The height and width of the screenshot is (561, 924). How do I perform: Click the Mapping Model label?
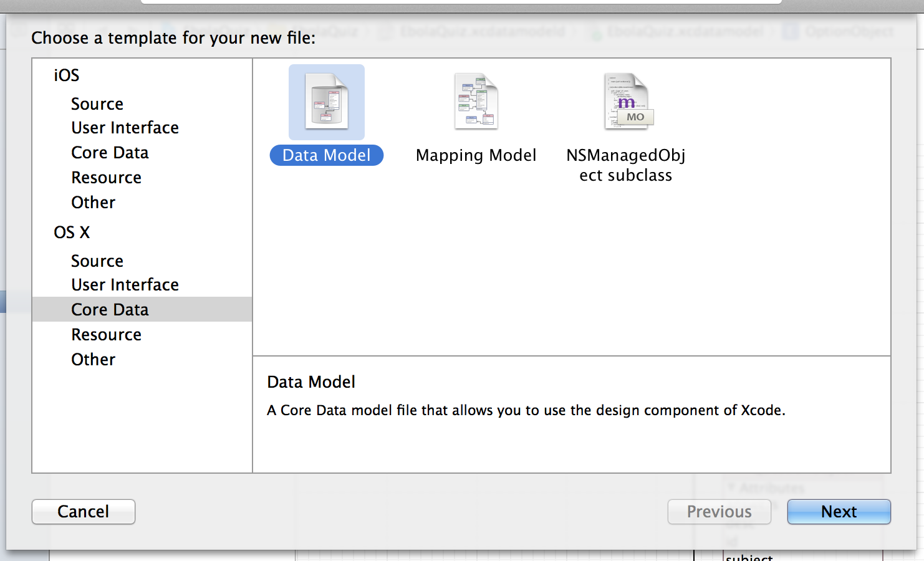pos(476,155)
